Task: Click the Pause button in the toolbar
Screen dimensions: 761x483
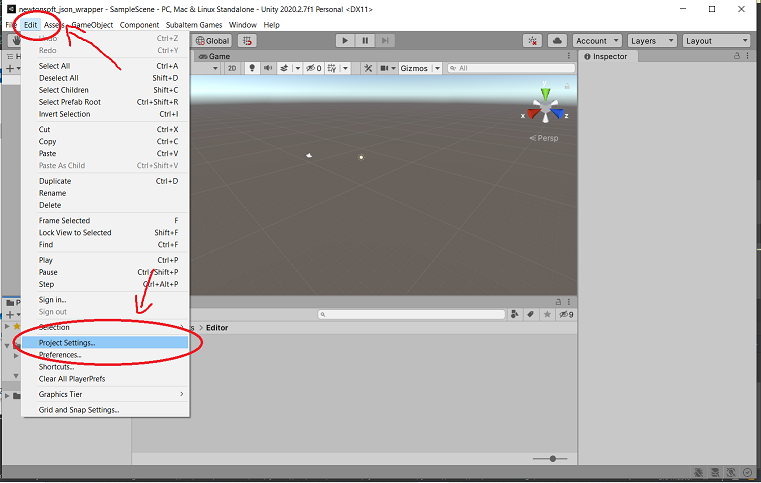Action: 365,41
